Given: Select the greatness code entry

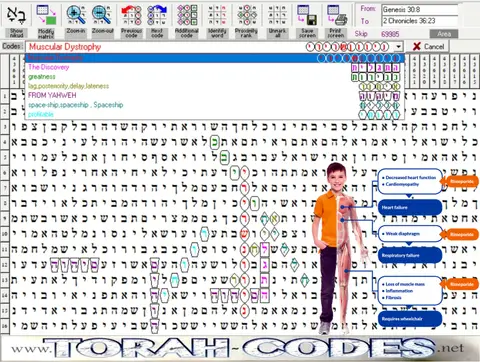Looking at the screenshot, I should tap(215, 77).
